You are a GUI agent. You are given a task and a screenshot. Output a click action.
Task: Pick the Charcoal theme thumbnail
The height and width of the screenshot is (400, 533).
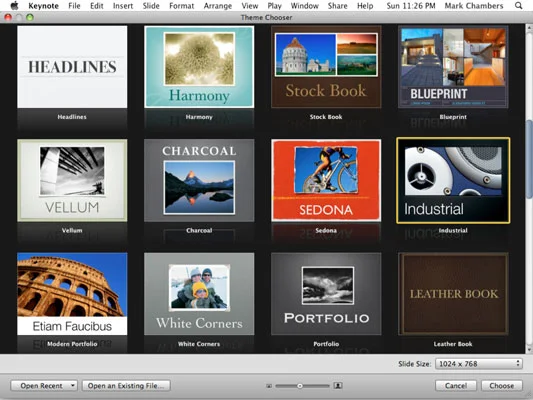coord(199,180)
